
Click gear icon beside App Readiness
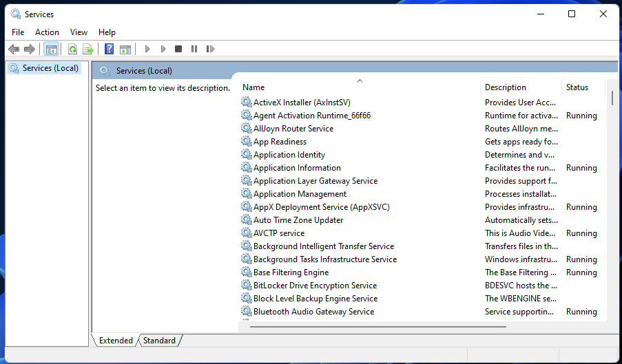(x=247, y=141)
